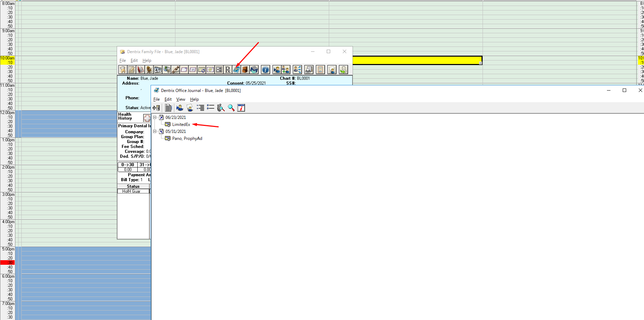Image resolution: width=644 pixels, height=320 pixels.
Task: Click the patient picture frame icon
Action: click(320, 70)
